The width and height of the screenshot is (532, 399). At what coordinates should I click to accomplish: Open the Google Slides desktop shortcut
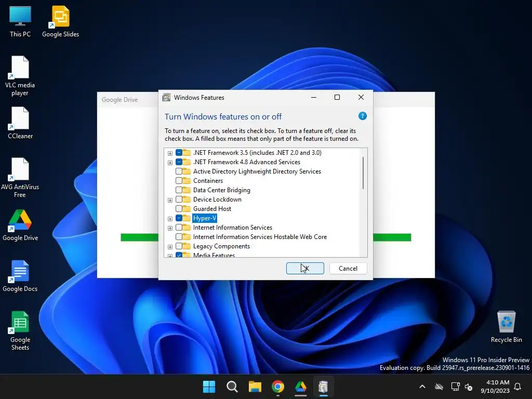[x=60, y=22]
